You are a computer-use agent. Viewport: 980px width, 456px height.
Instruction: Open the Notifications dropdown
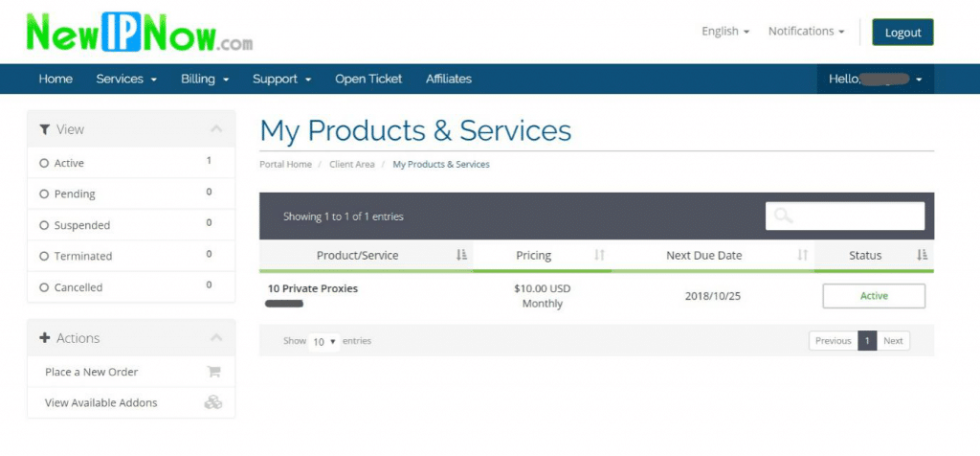[x=806, y=32]
